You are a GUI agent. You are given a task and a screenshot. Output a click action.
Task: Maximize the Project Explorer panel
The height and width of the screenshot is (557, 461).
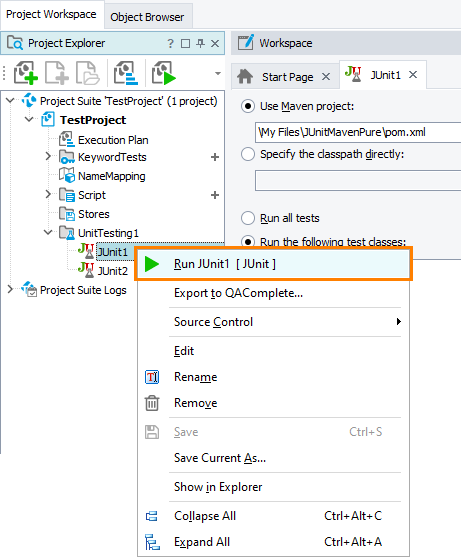[x=185, y=43]
